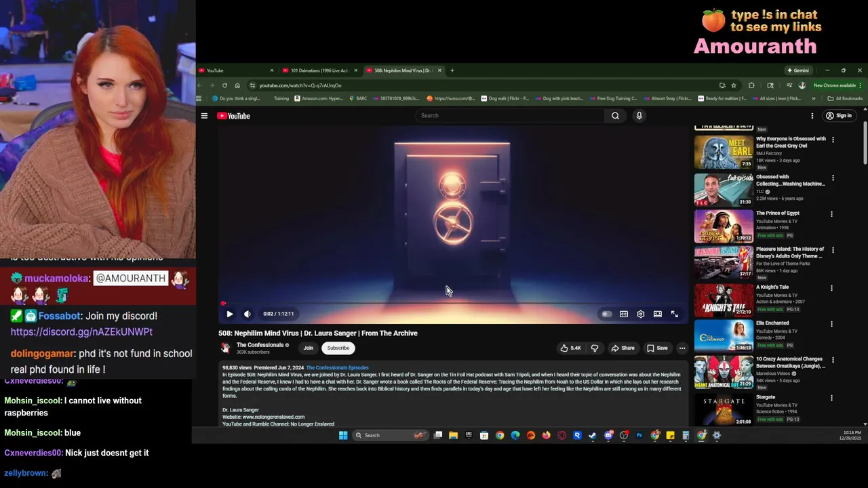Click New Chrome available update button
Screen dimensions: 868x488
pos(837,85)
